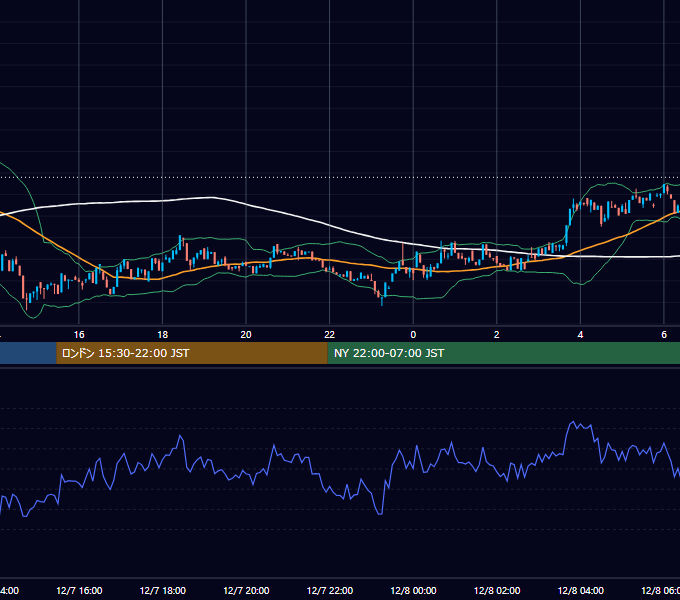Select the white dotted horizontal price line
680x600 pixels.
click(340, 177)
